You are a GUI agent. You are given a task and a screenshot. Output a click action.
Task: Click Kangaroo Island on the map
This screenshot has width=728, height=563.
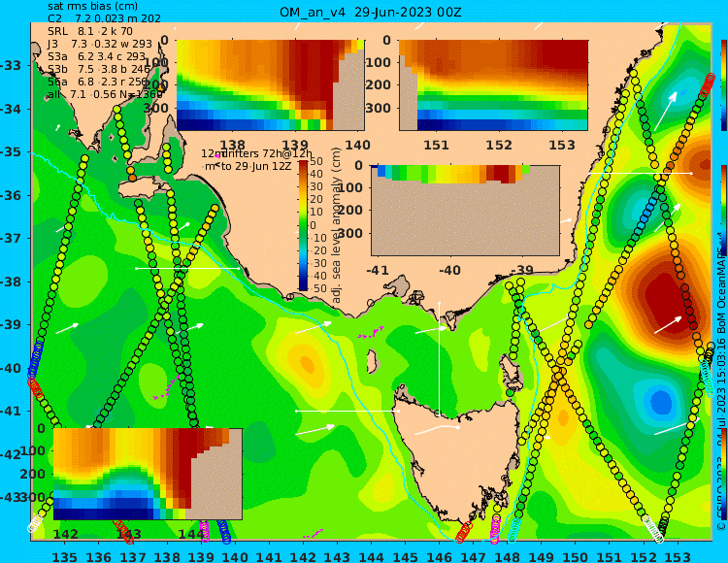click(x=142, y=189)
